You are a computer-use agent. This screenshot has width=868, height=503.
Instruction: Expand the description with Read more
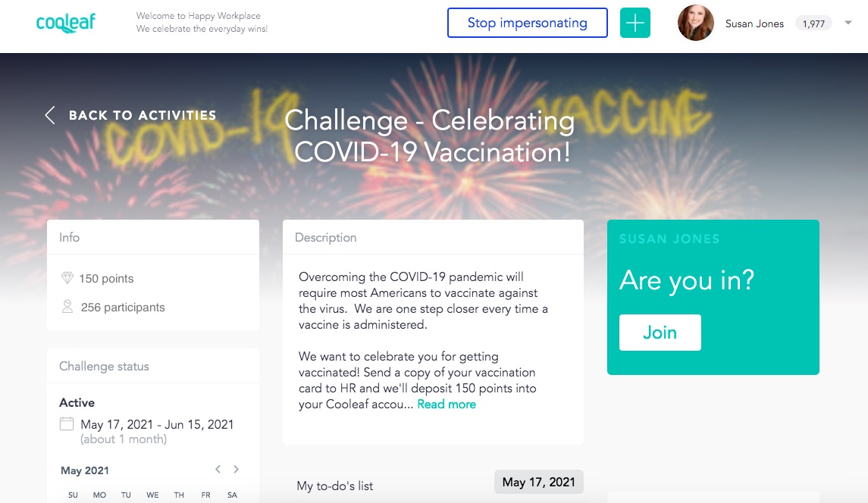pyautogui.click(x=447, y=404)
